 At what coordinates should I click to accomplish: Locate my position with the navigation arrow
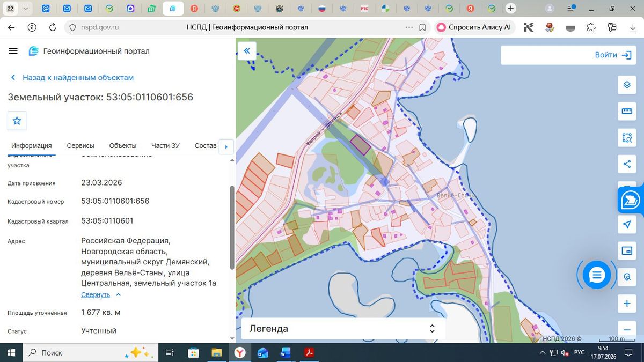tap(627, 224)
